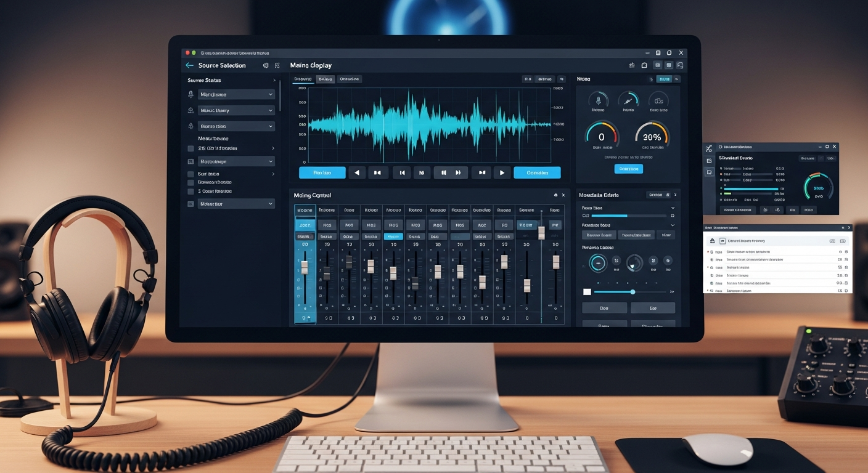
Task: Check the Downconvert option in the sidebar
Action: click(x=190, y=182)
